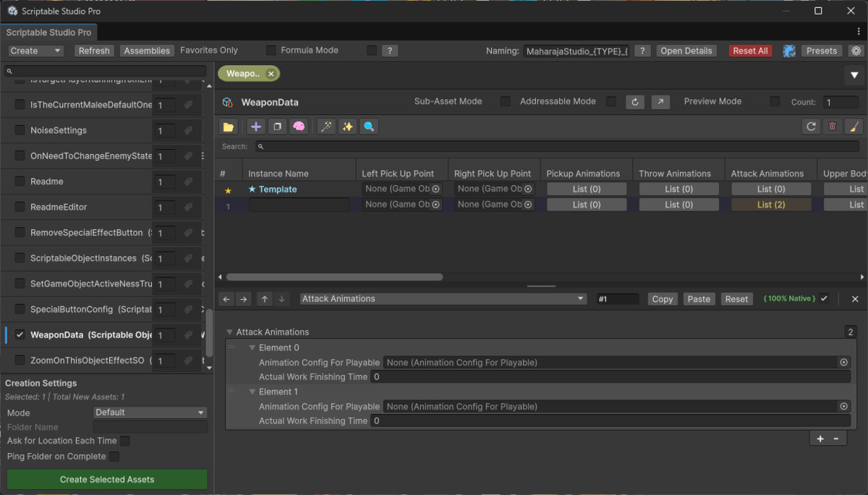Collapse the Attack Animations foldout

click(230, 332)
